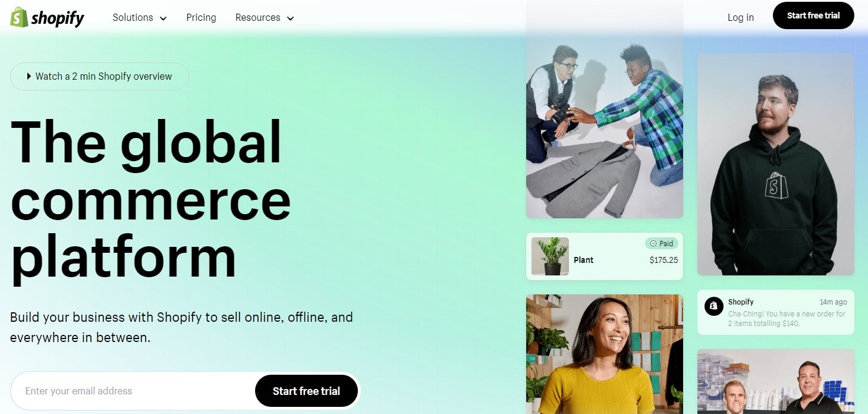The height and width of the screenshot is (414, 868).
Task: Expand the Resources dropdown menu
Action: tap(265, 18)
